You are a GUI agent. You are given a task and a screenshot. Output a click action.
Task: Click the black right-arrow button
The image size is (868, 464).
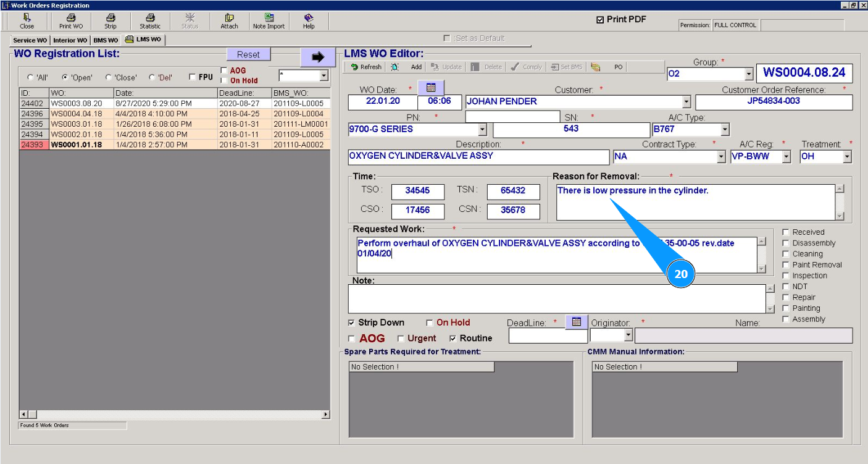[x=318, y=57]
